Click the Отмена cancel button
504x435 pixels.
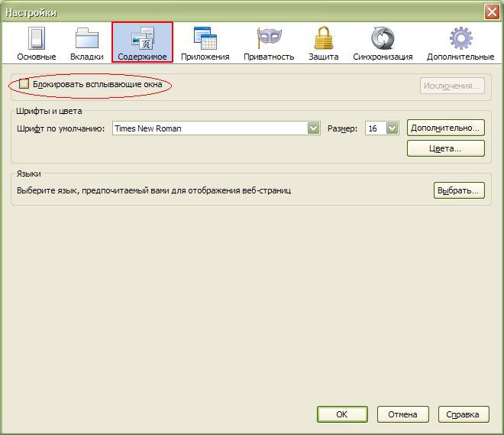(402, 414)
